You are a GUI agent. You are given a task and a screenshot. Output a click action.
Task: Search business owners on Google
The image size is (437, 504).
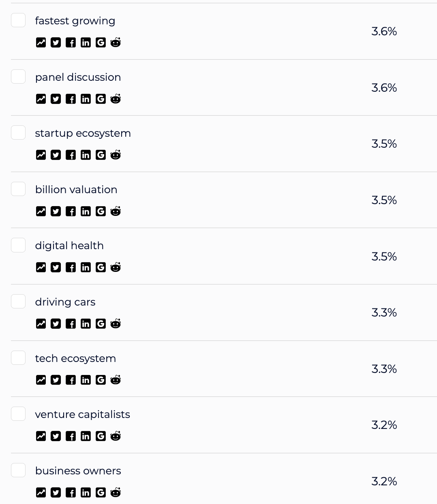click(101, 493)
